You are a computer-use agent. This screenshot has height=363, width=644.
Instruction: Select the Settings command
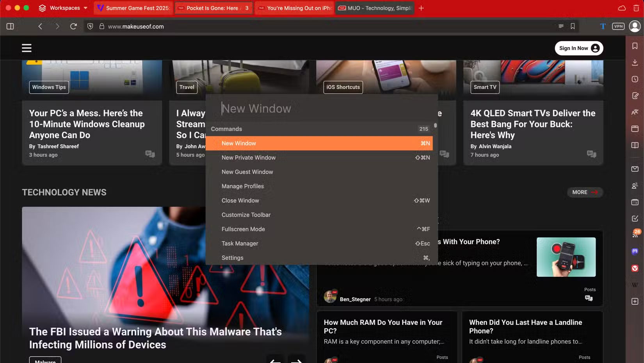point(319,258)
